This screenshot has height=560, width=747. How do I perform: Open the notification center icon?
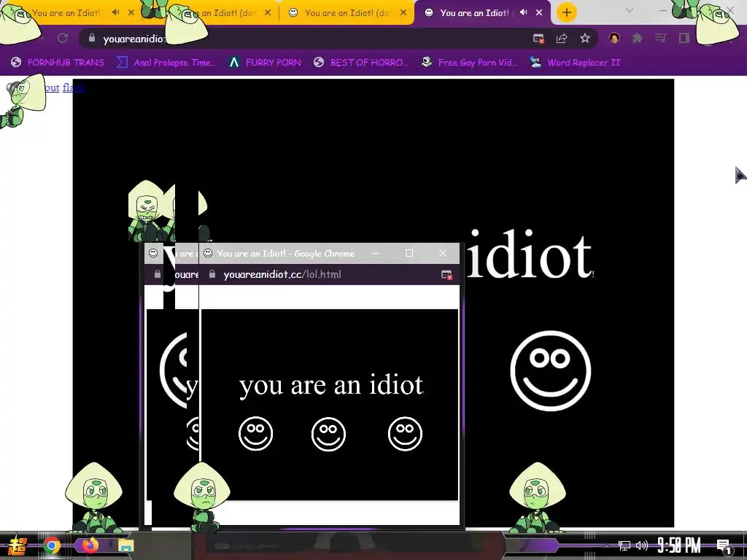pos(723,546)
